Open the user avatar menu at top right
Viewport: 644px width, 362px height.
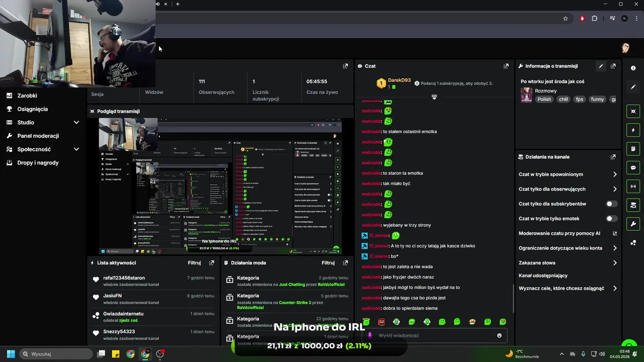[x=625, y=48]
